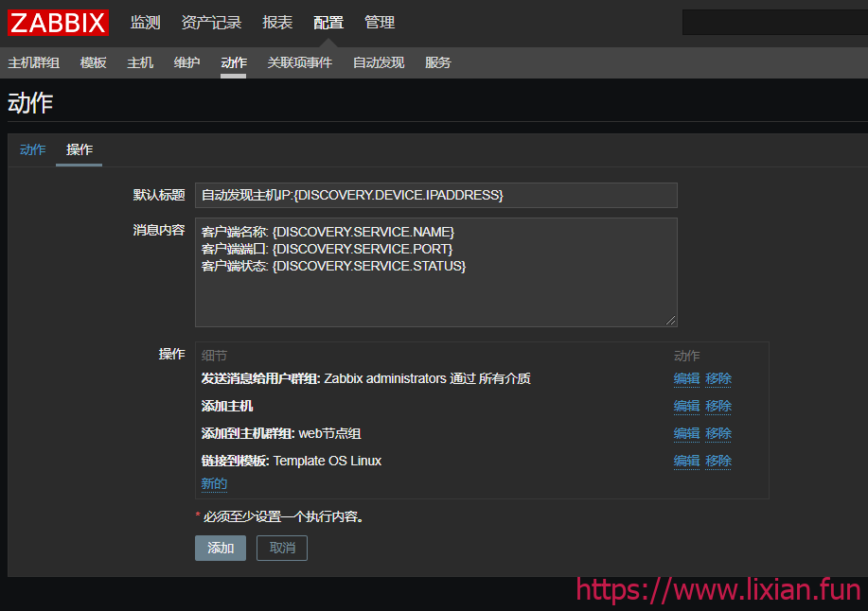
Task: Switch to the 操作 tab
Action: pos(80,149)
